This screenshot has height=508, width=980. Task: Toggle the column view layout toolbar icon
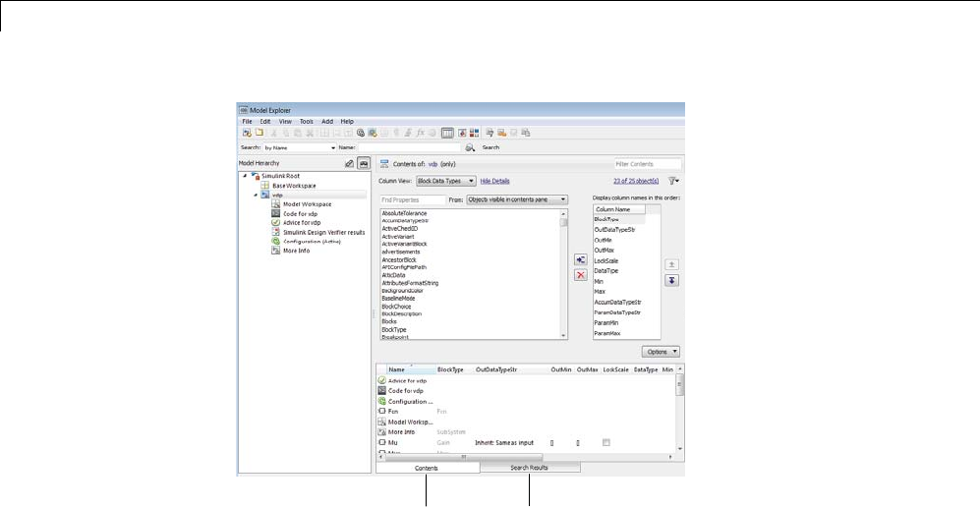pos(447,133)
